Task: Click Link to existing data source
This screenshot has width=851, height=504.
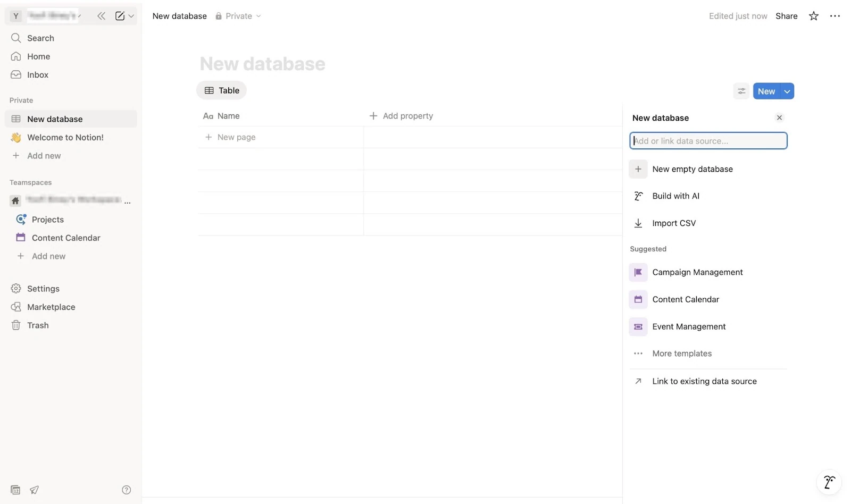Action: click(708, 381)
